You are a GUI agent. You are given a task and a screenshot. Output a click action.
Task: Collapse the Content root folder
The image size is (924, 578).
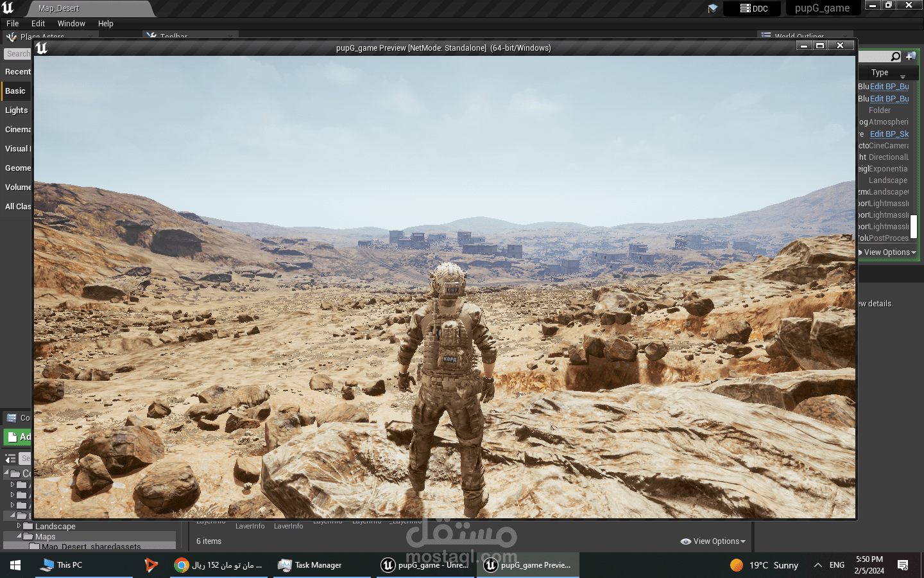click(6, 473)
